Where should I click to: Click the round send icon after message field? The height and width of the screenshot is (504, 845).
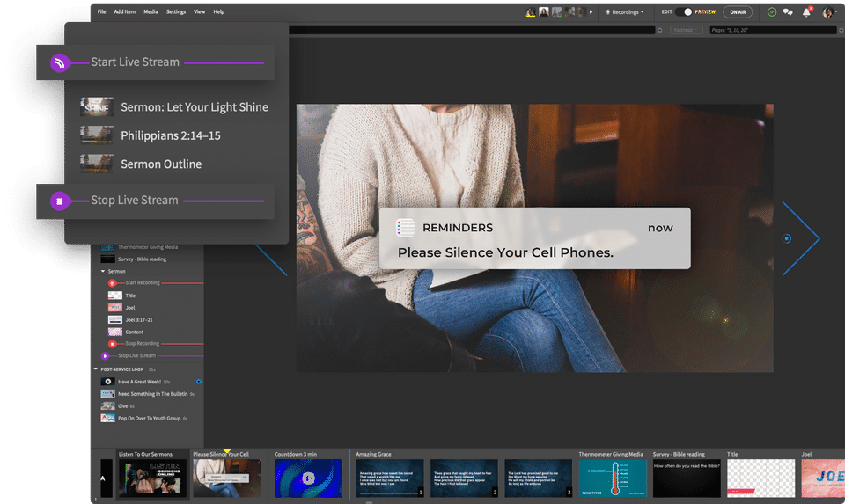pos(659,30)
